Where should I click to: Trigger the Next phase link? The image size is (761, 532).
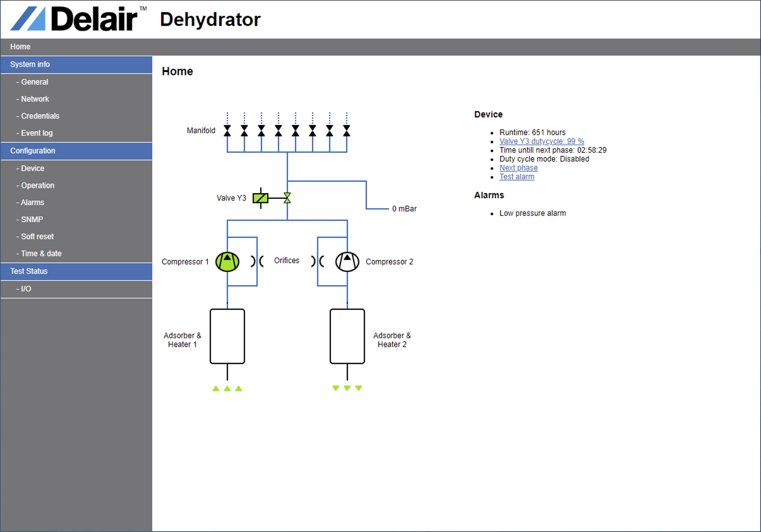point(518,168)
